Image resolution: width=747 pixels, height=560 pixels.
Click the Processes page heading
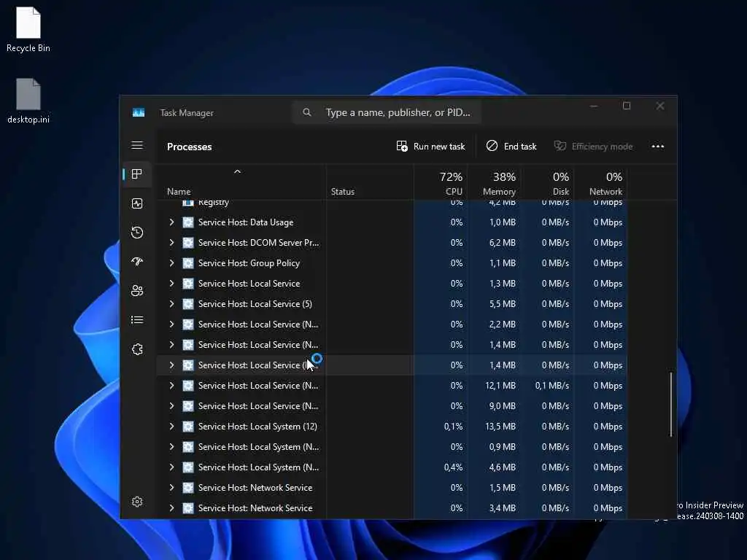point(189,147)
